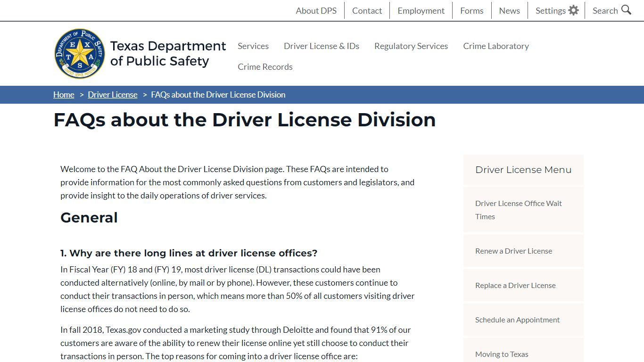Select Replace a Driver License
This screenshot has width=644, height=362.
pyautogui.click(x=523, y=285)
